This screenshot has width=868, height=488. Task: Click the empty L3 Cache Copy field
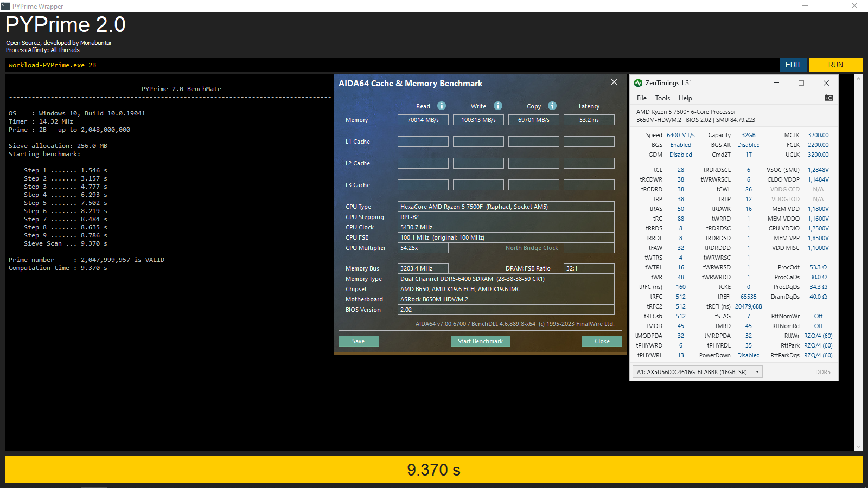[x=534, y=185]
